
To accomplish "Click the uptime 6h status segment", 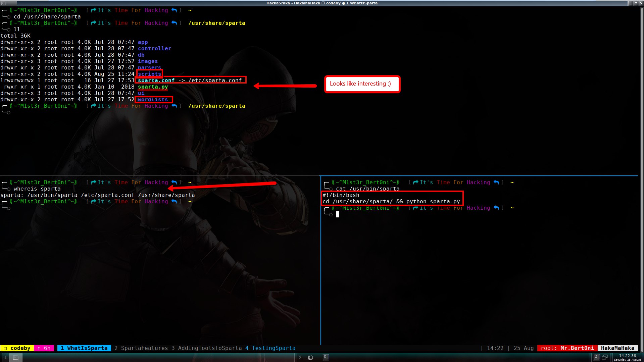I will pyautogui.click(x=44, y=348).
